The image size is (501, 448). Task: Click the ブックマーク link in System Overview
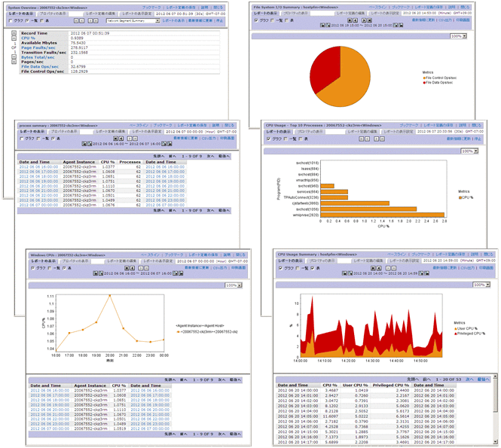152,5
